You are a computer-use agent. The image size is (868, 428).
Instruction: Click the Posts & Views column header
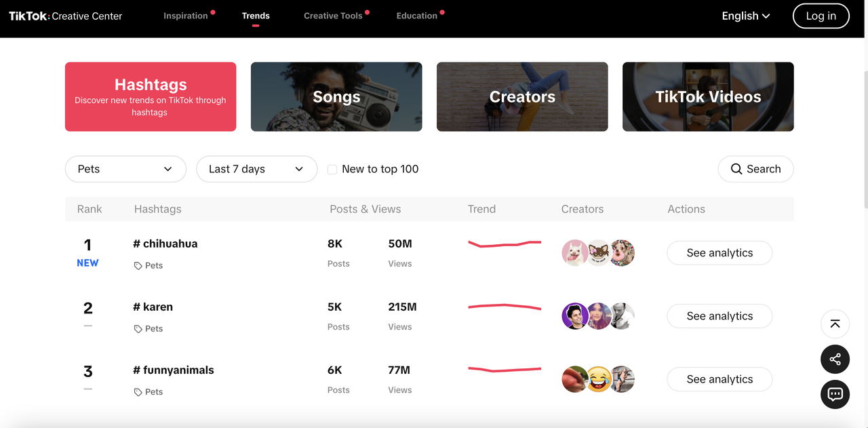point(366,209)
